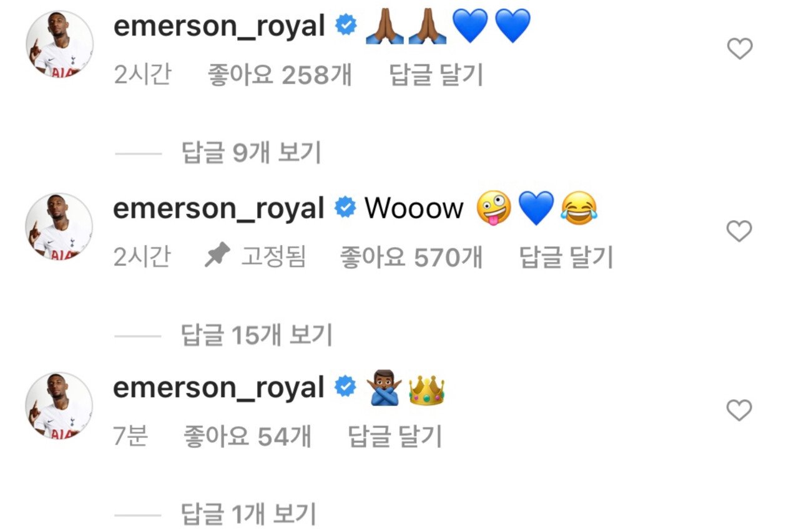Click the pin icon beside 고정됨
The height and width of the screenshot is (532, 799).
[x=217, y=257]
